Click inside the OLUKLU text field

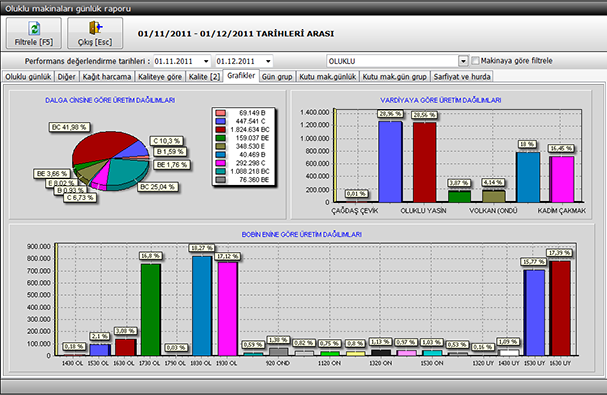(393, 61)
